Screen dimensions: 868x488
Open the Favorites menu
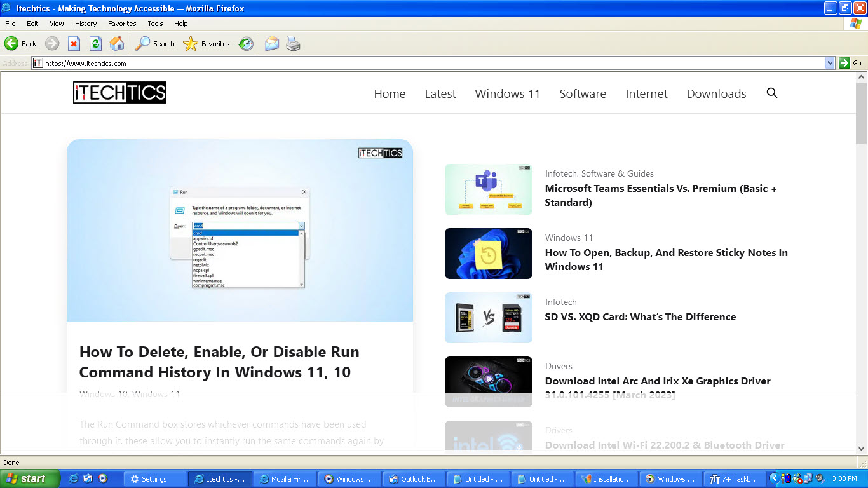point(122,24)
